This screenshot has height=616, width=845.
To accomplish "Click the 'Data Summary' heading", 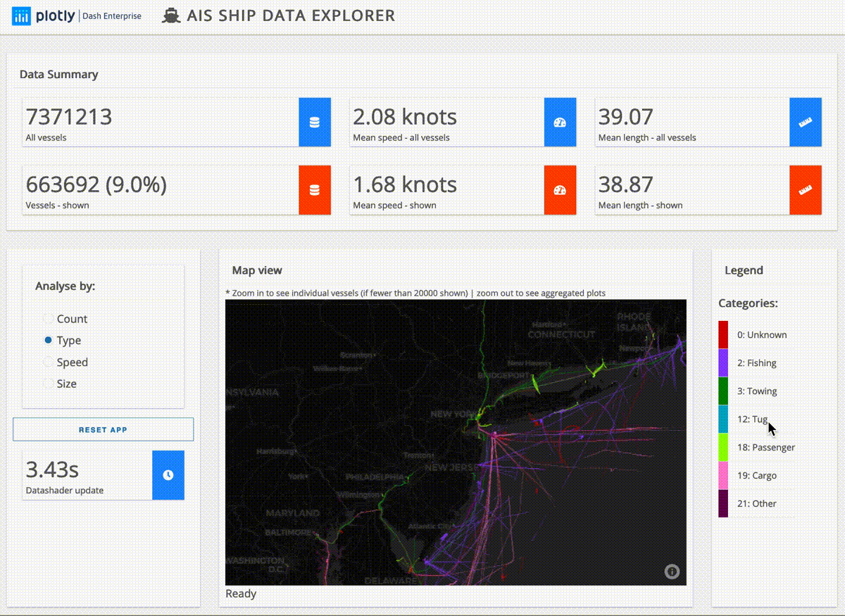I will pyautogui.click(x=59, y=75).
